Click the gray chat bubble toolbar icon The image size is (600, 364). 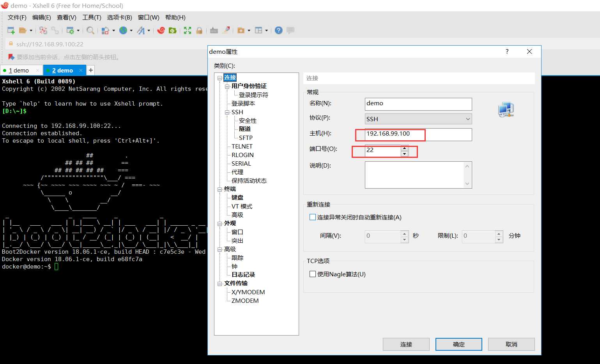click(290, 30)
